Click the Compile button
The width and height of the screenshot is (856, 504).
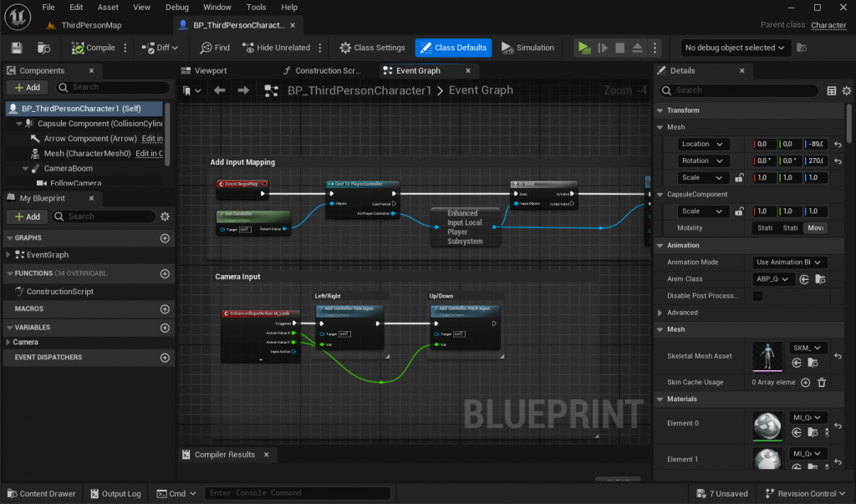pos(94,48)
